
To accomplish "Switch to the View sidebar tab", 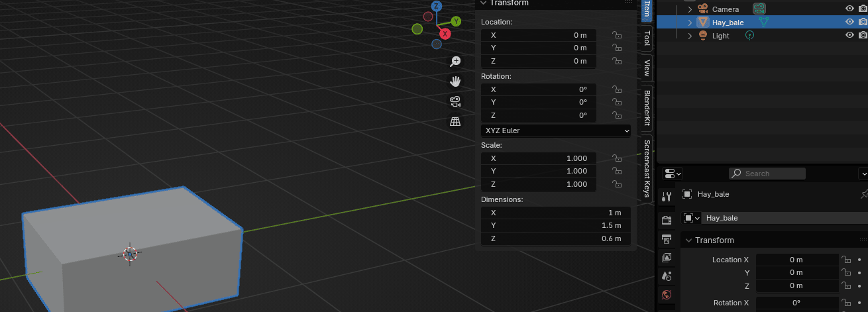I will [x=647, y=68].
